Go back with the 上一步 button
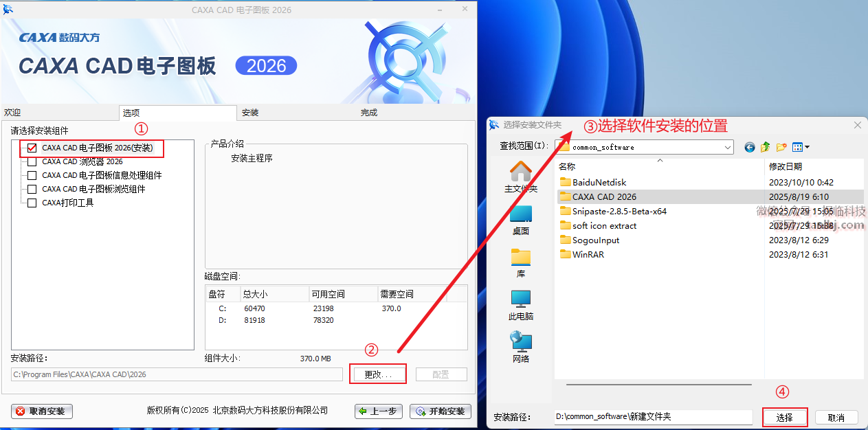 [x=379, y=411]
